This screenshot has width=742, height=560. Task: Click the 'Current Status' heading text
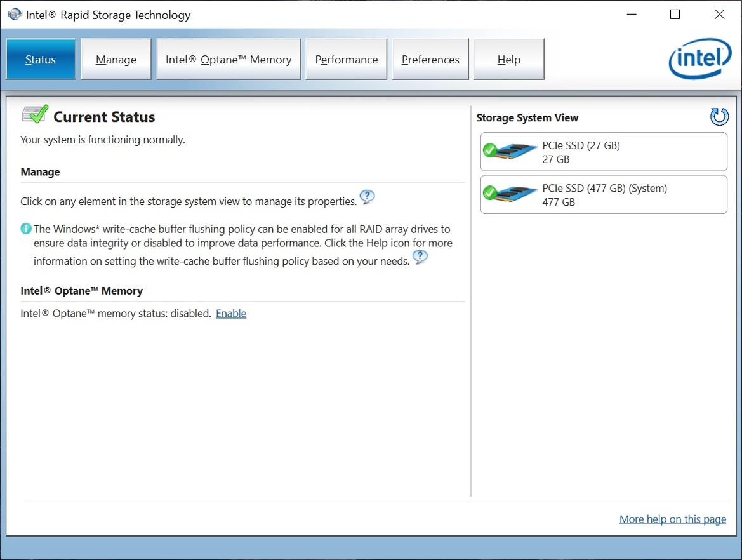104,117
